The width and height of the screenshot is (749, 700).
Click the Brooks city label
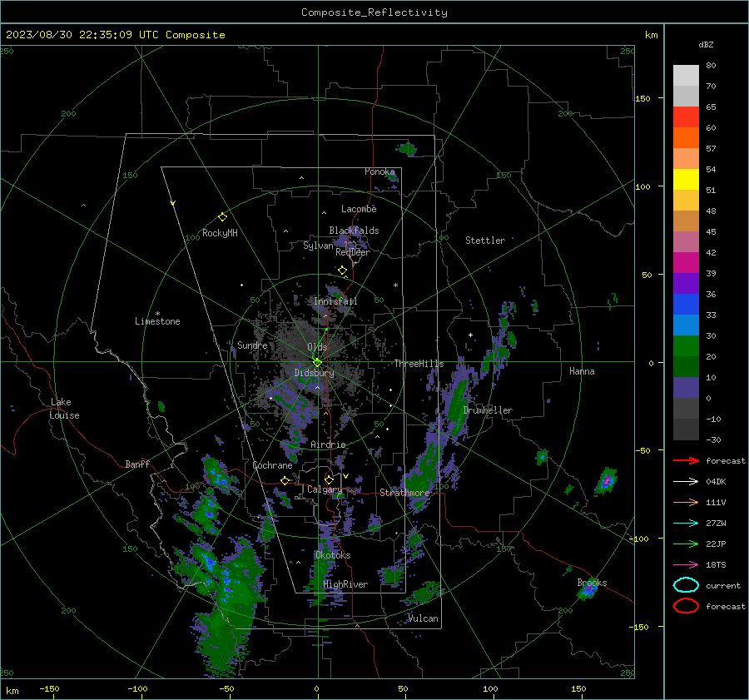pyautogui.click(x=592, y=583)
